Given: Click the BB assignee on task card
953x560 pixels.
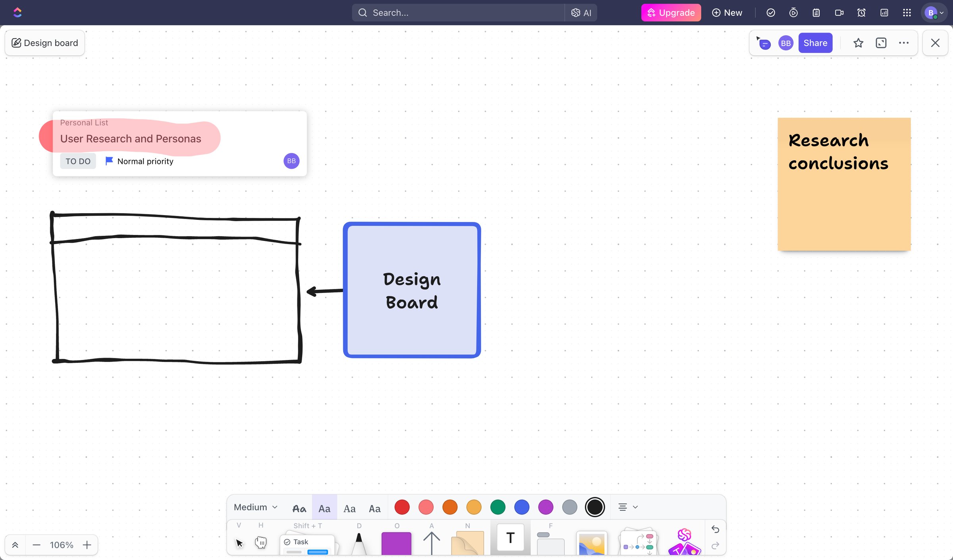Looking at the screenshot, I should (291, 161).
